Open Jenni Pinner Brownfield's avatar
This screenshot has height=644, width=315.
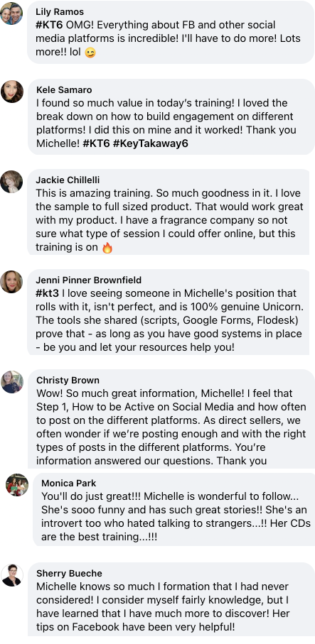click(x=11, y=282)
